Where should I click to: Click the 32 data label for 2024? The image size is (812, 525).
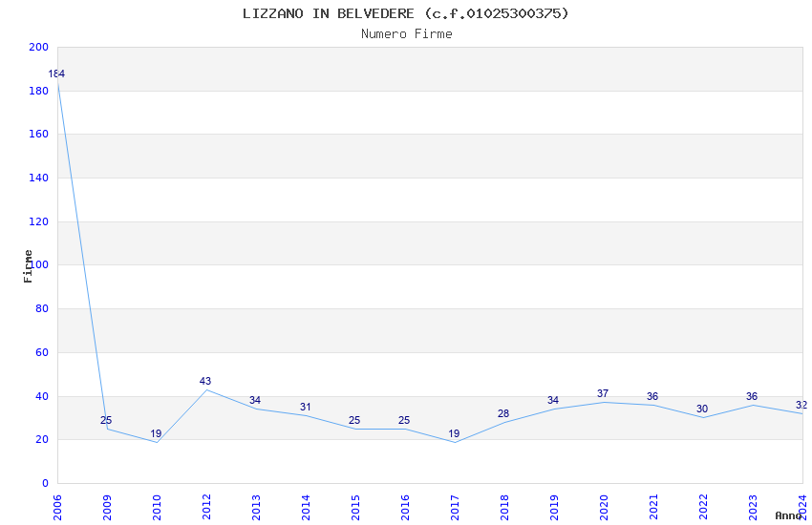coord(801,406)
